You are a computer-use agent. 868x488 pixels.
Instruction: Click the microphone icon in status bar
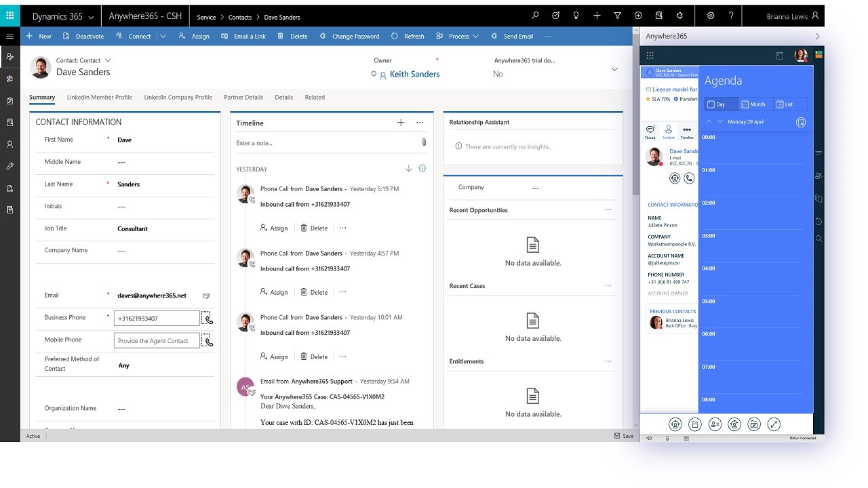point(668,438)
